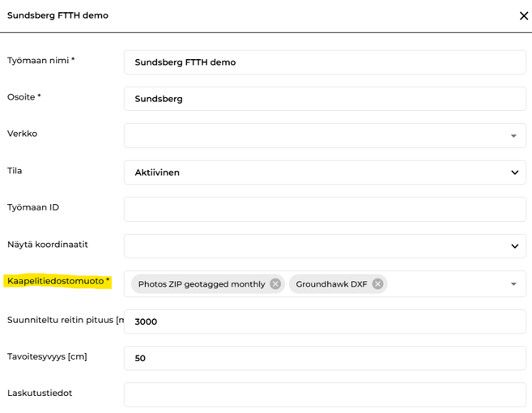Click the Groundhawk DXF tag label
This screenshot has height=413, width=532.
pyautogui.click(x=331, y=284)
